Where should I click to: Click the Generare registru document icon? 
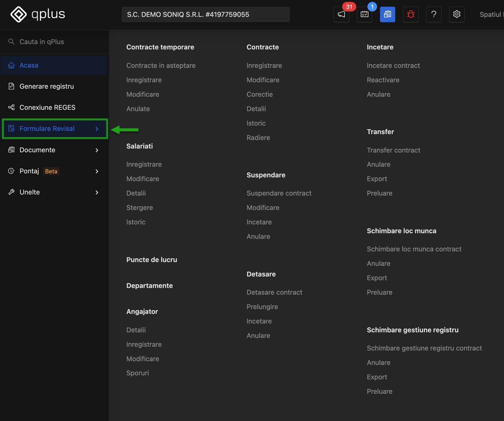point(11,86)
